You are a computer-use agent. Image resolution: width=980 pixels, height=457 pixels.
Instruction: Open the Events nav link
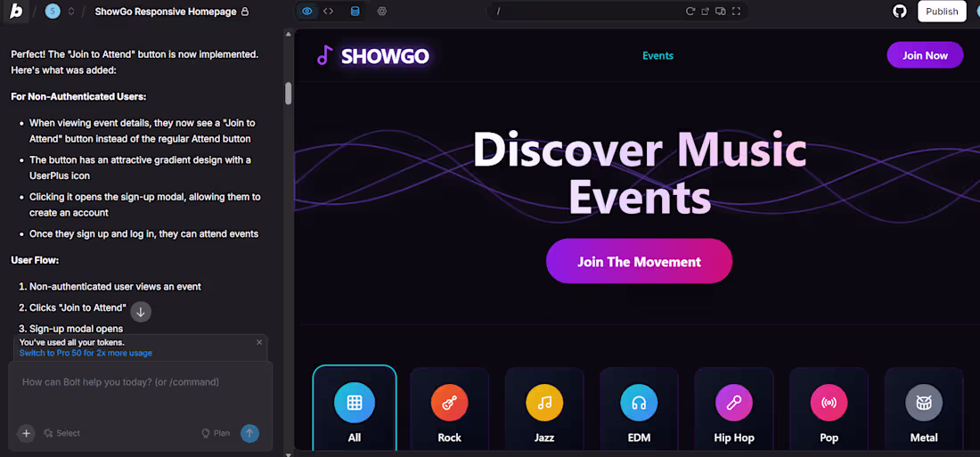pos(657,55)
